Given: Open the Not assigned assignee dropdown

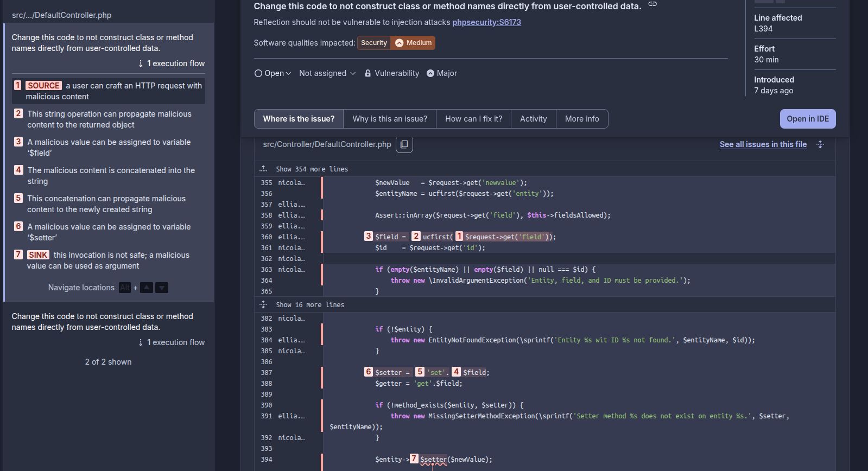Looking at the screenshot, I should click(327, 73).
